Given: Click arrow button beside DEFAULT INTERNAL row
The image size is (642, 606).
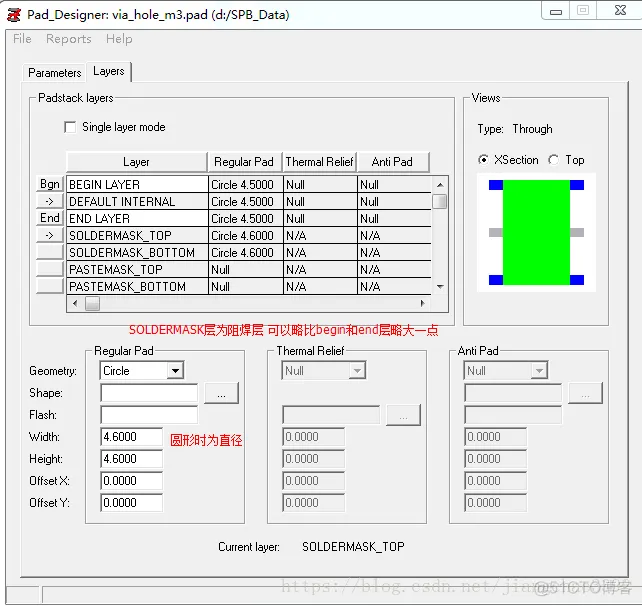Looking at the screenshot, I should tap(50, 201).
